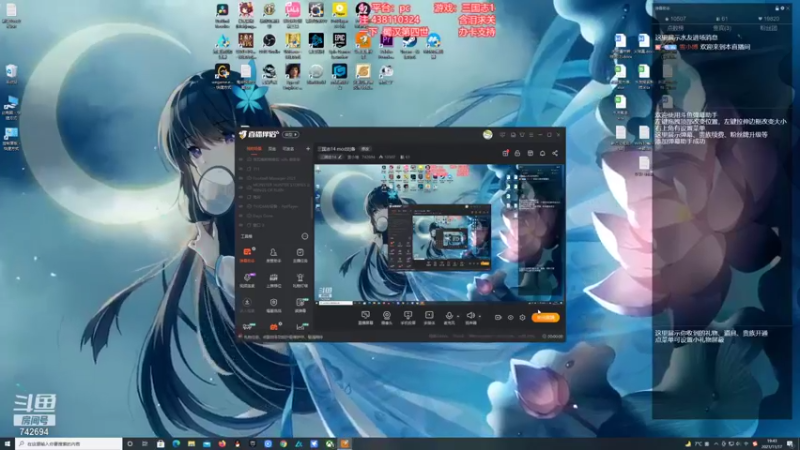This screenshot has width=800, height=450.
Task: Toggle visibility of MONSTER HUNTER STORIES 2 source
Action: coord(241,187)
